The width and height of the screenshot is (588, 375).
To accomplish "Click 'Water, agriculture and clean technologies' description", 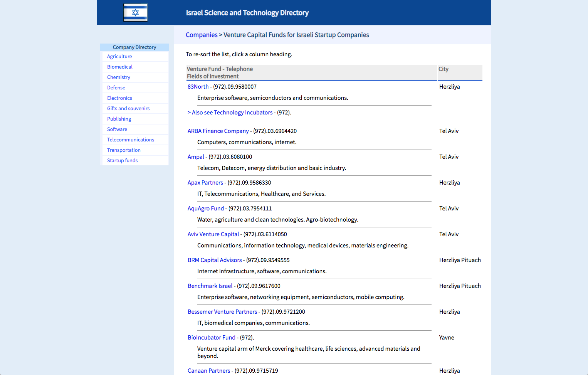I will (278, 220).
